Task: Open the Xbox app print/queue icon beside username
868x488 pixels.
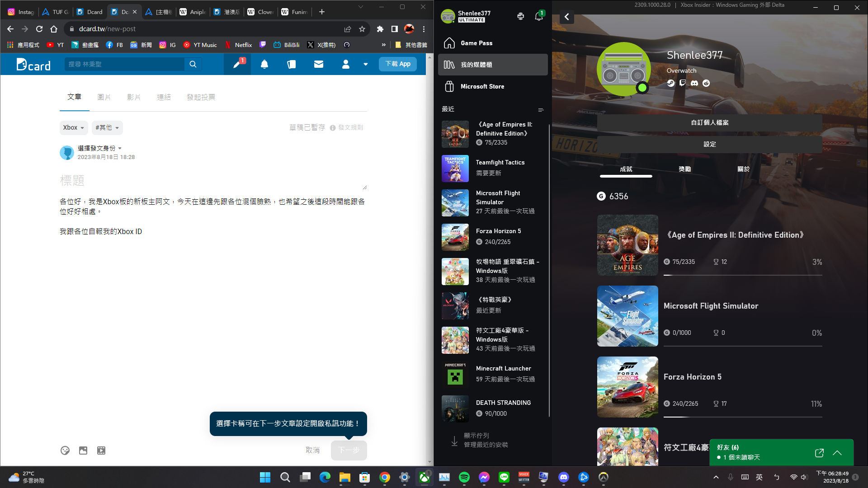Action: (x=521, y=16)
